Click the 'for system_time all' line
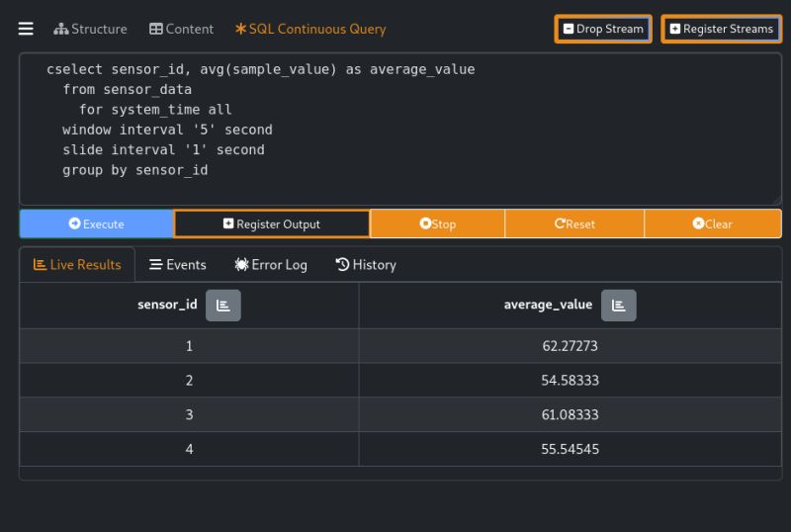Screen dimensions: 791x532 (x=155, y=110)
